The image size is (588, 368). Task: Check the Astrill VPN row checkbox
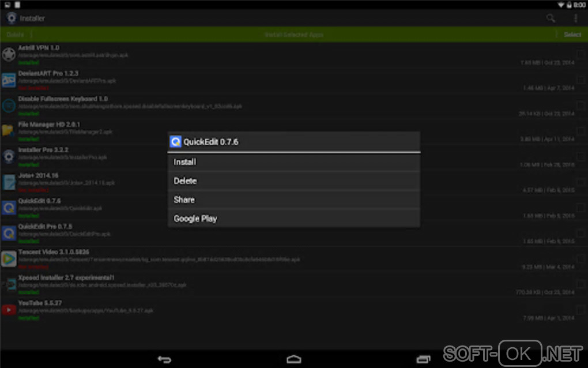581,54
